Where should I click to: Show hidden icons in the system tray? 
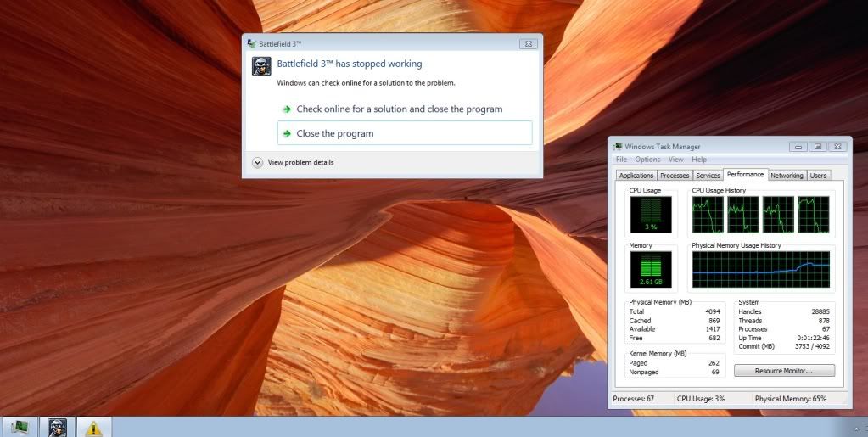pos(856,429)
